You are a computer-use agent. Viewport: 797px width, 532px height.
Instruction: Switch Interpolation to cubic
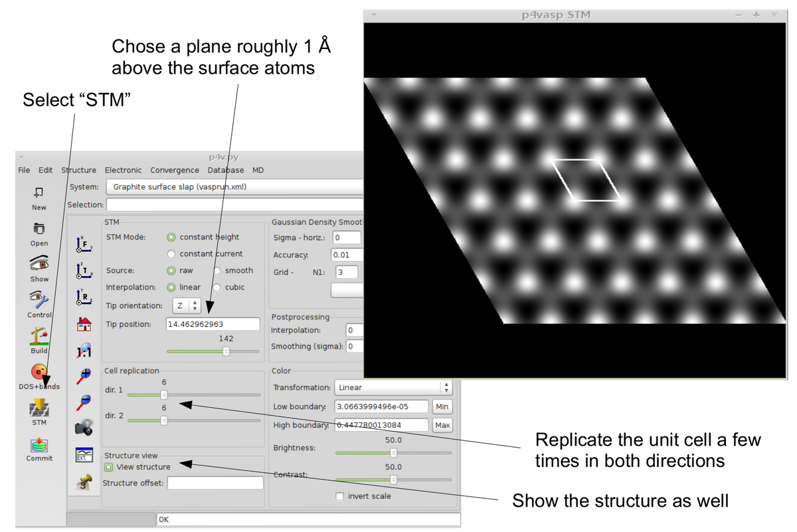pyautogui.click(x=217, y=287)
